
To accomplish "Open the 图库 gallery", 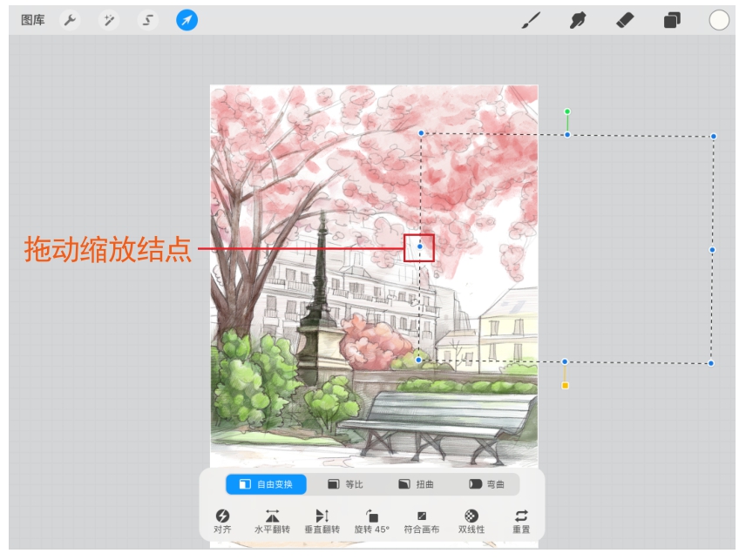I will click(33, 20).
